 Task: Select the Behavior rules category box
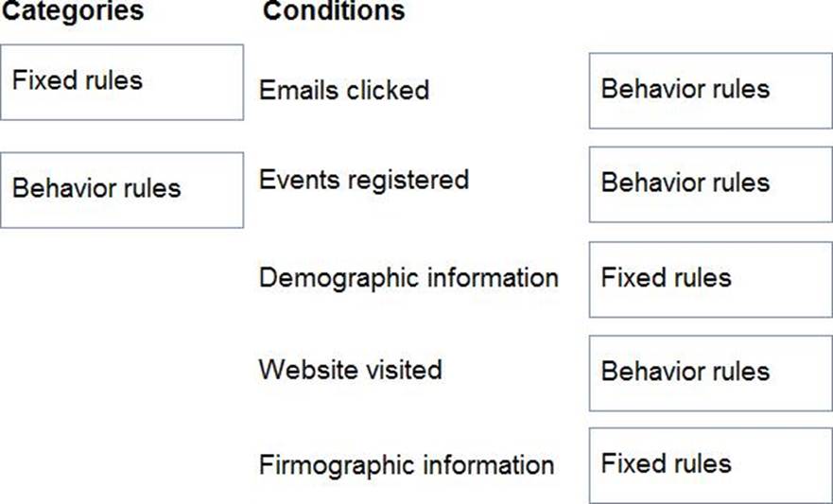[121, 189]
